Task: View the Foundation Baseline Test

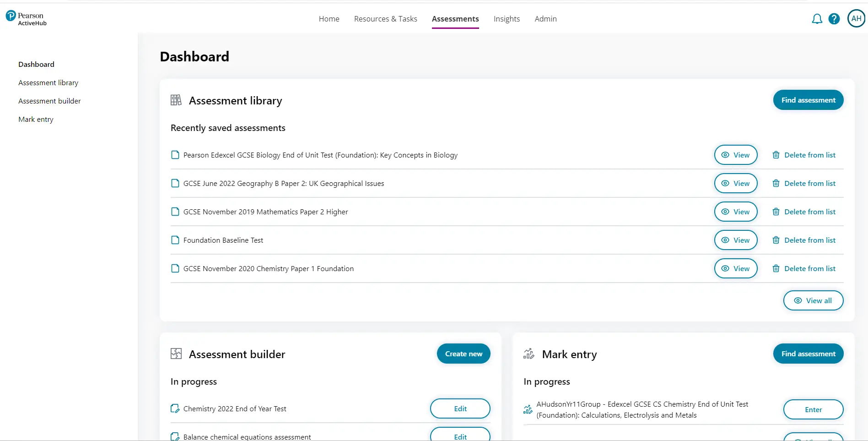Action: click(x=736, y=240)
